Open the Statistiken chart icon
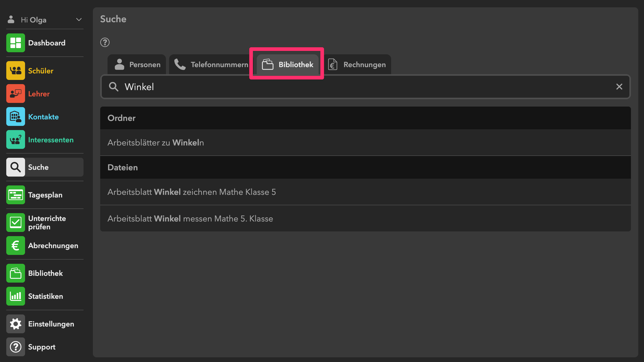This screenshot has width=644, height=362. [16, 296]
